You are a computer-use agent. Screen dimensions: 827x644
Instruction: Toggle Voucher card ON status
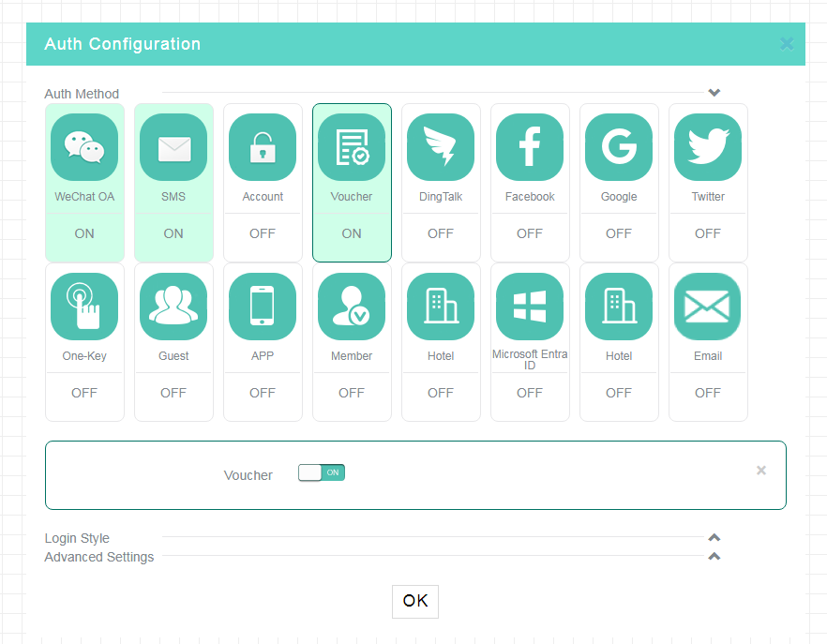coord(352,233)
